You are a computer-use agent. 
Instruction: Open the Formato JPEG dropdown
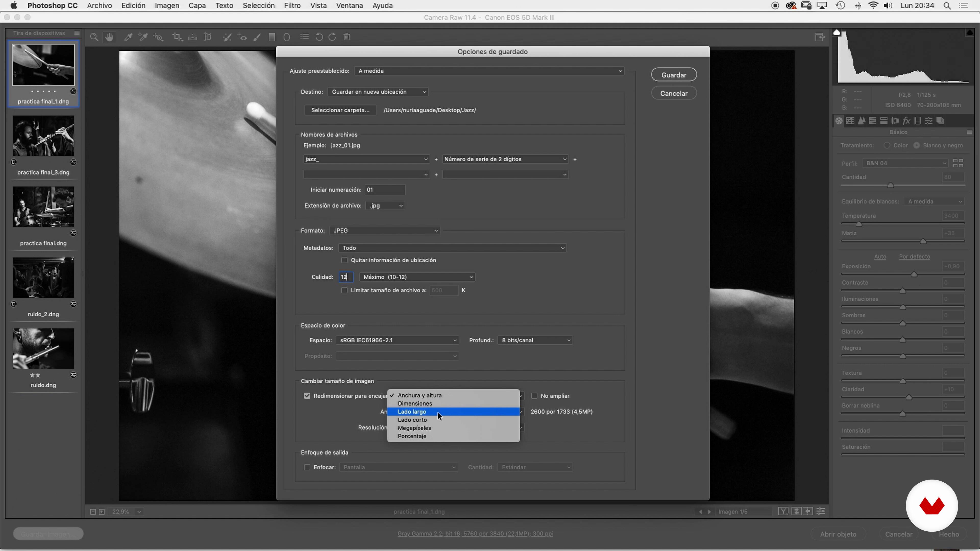pyautogui.click(x=385, y=230)
